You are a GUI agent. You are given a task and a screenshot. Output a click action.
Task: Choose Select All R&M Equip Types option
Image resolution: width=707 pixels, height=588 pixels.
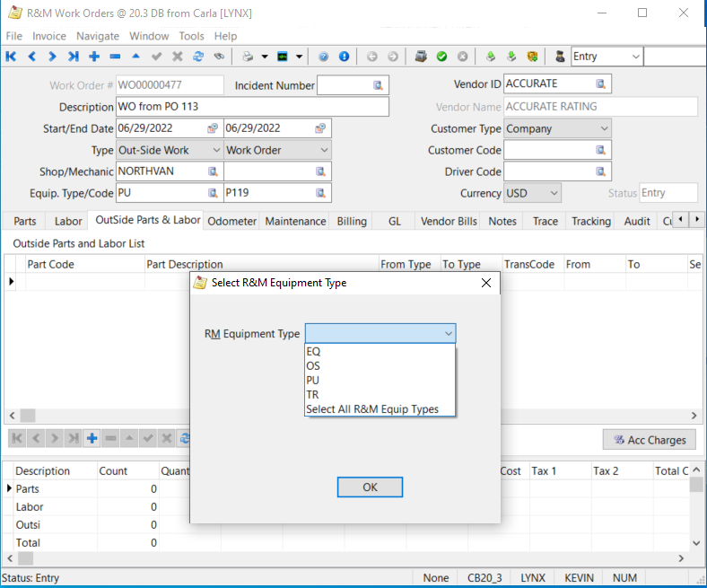coord(372,409)
